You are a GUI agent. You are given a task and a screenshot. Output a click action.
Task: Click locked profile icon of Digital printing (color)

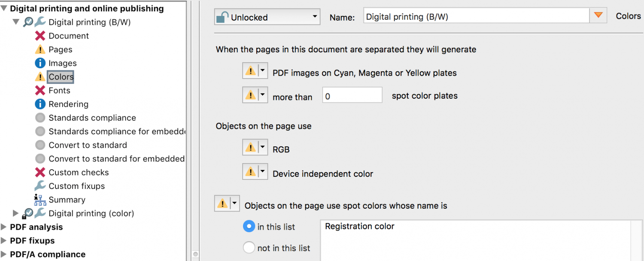(x=34, y=213)
